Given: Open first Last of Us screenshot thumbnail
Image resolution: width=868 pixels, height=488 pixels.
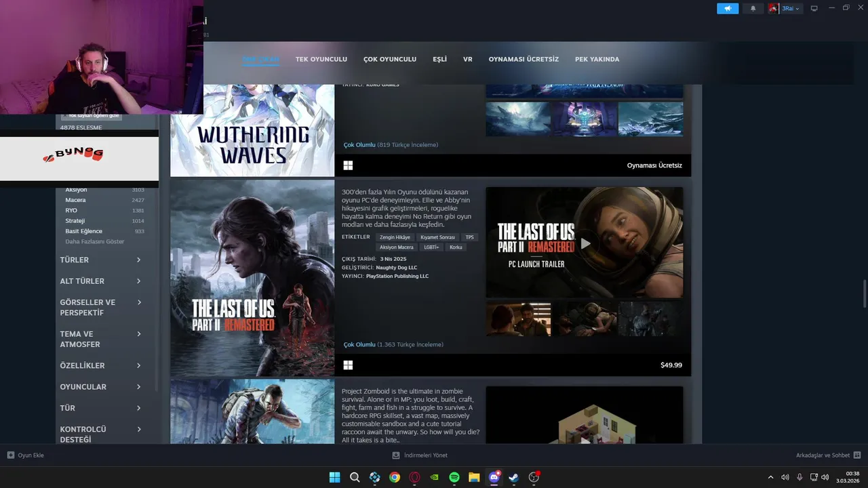Looking at the screenshot, I should [518, 319].
